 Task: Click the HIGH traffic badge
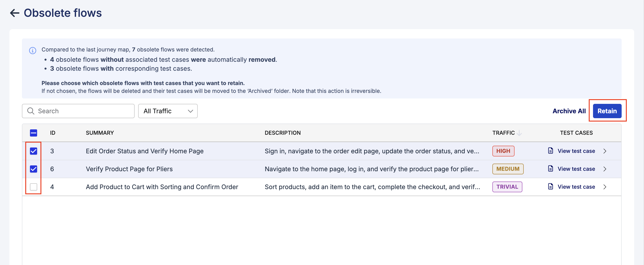coord(503,151)
